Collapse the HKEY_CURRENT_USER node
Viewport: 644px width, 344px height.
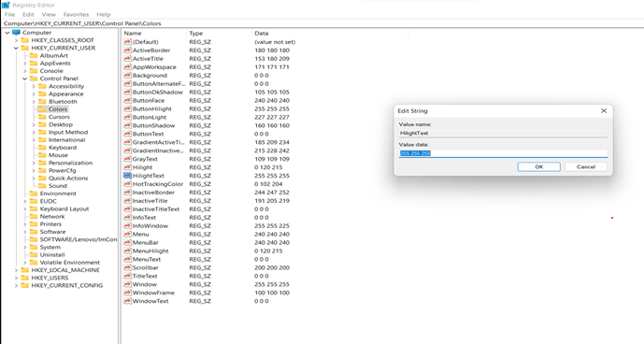tap(16, 48)
